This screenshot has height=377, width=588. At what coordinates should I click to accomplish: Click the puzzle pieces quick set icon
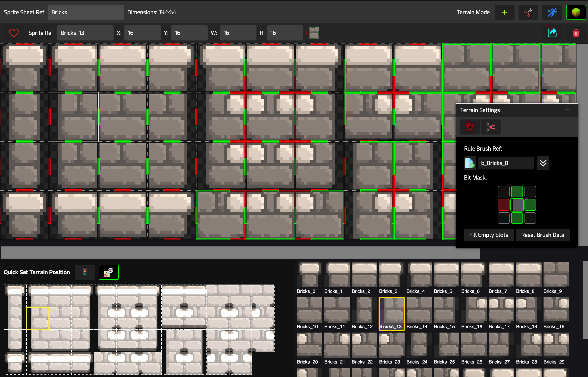(109, 272)
